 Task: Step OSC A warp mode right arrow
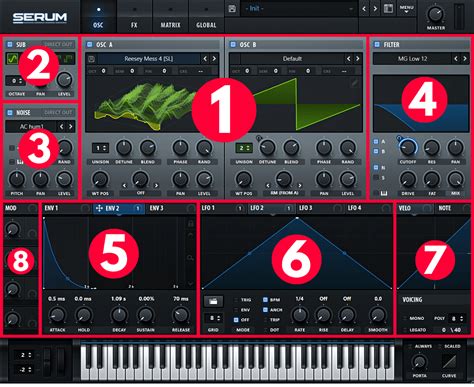(x=156, y=185)
